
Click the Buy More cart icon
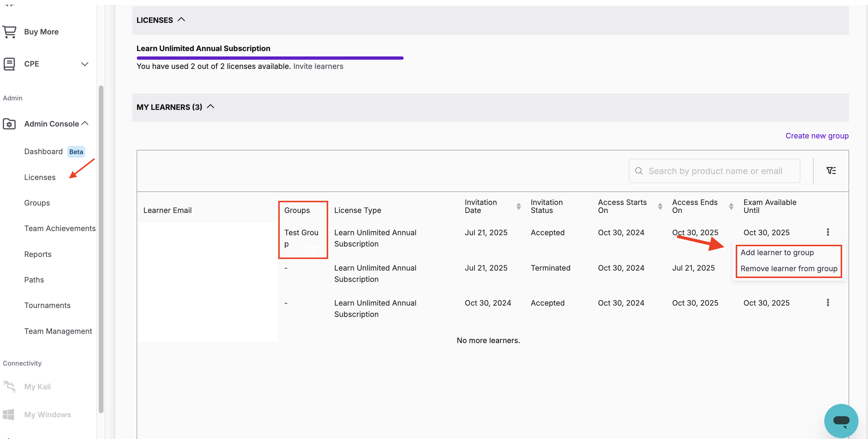click(10, 32)
